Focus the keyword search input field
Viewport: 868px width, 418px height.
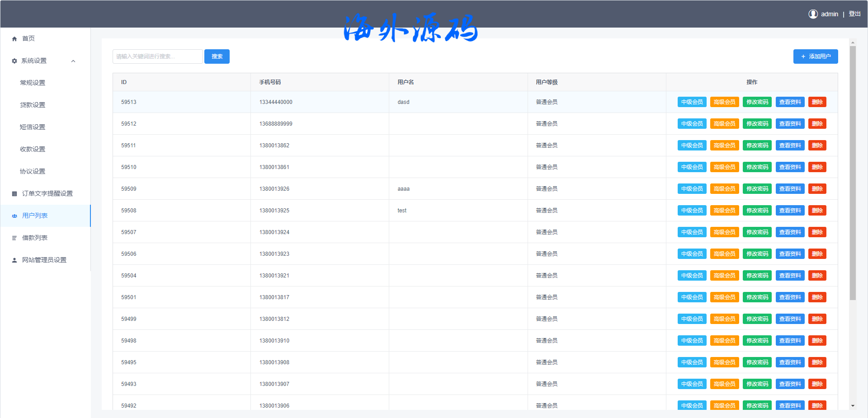[157, 56]
